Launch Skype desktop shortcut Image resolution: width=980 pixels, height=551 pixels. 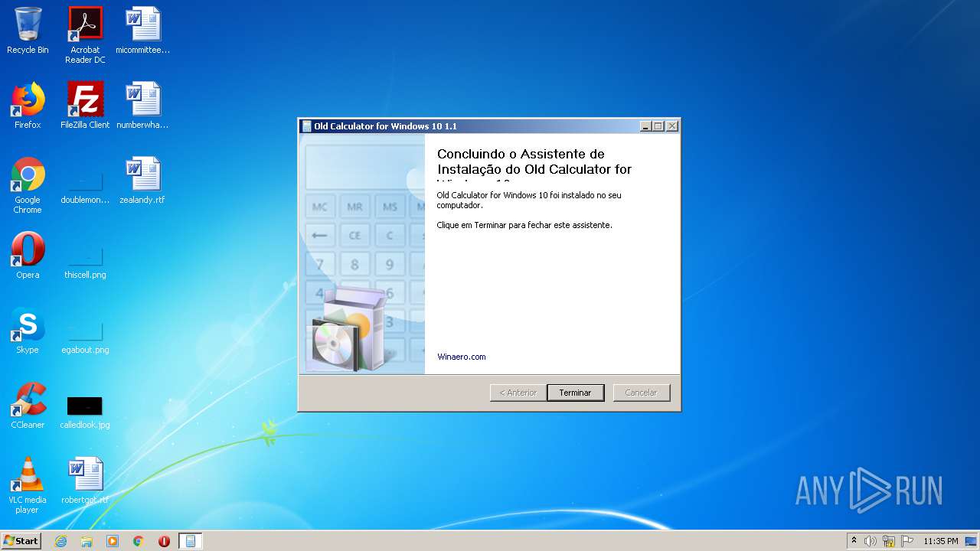click(x=28, y=331)
